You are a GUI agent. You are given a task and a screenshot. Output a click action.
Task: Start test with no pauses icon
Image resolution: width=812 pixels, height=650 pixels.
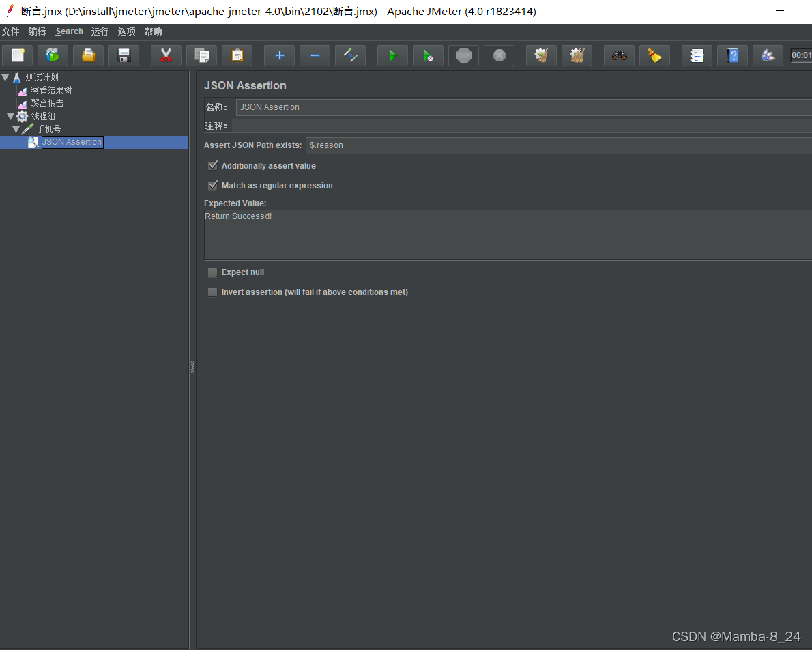[429, 55]
